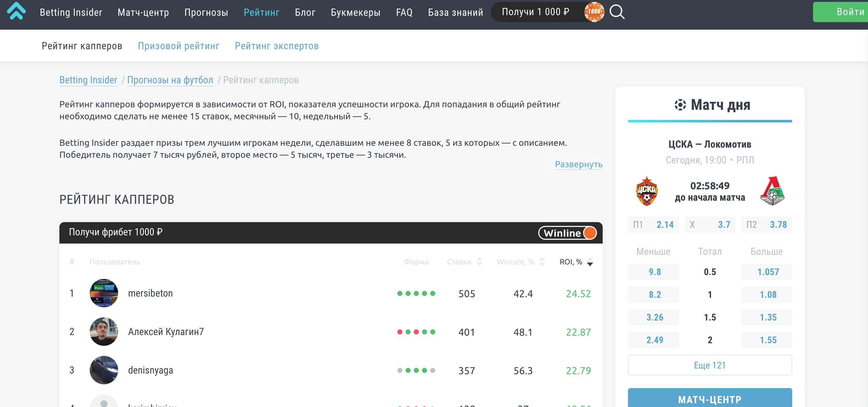Image resolution: width=868 pixels, height=407 pixels.
Task: Open Betting Insider nav item
Action: click(71, 12)
